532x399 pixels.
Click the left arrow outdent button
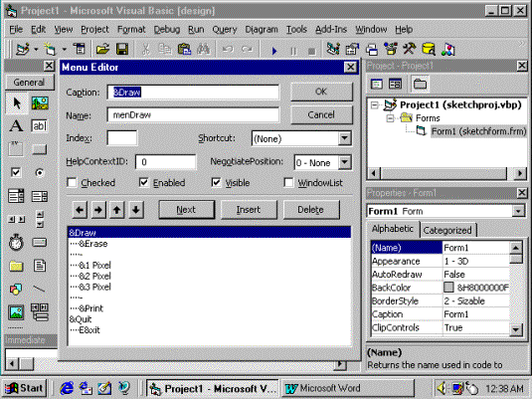(80, 210)
